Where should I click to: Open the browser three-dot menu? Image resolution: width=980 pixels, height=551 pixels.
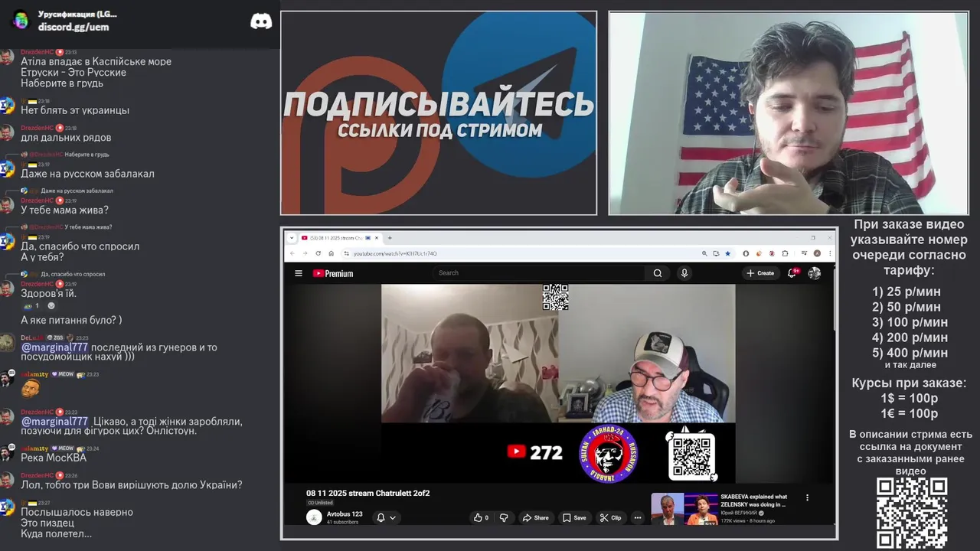(828, 253)
